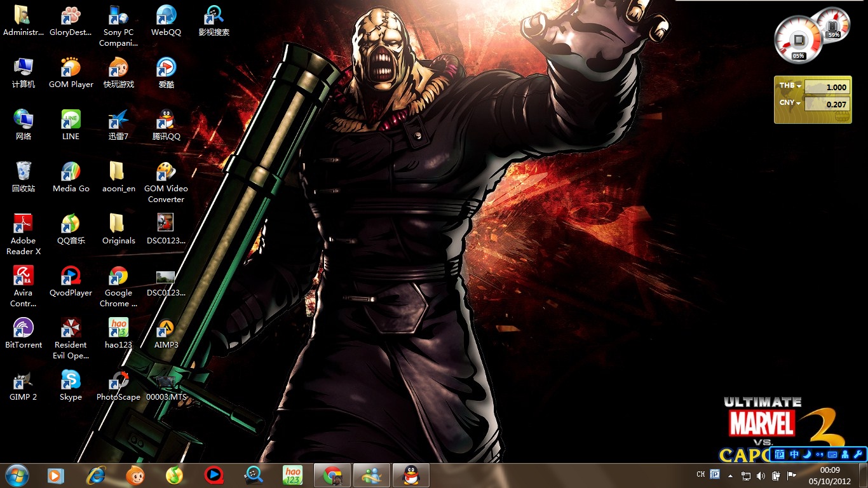Launch Sony PC Companion shortcut
The image size is (868, 488).
pos(118,26)
